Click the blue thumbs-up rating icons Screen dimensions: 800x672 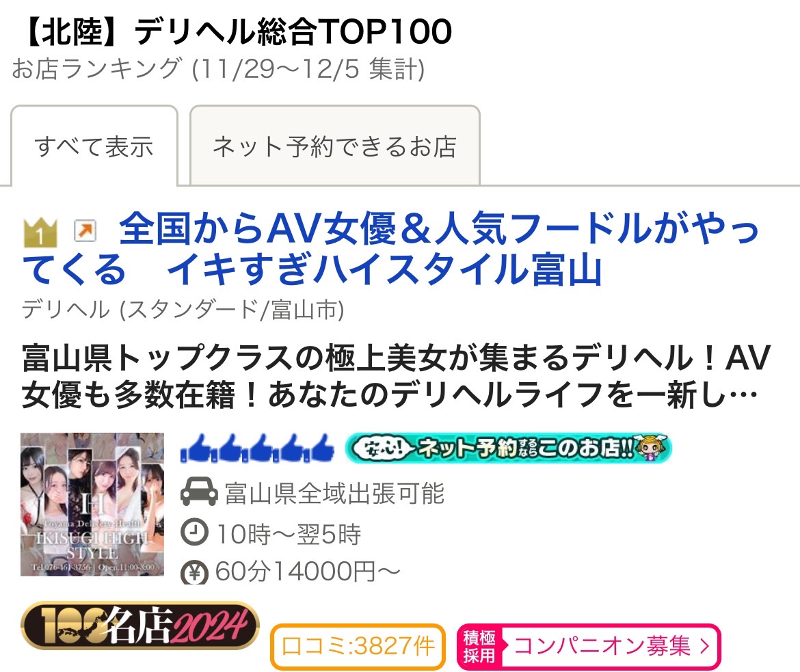click(x=257, y=448)
